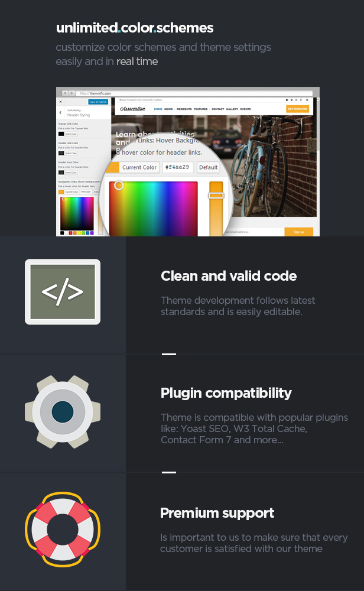Click the gear plugin compatibility icon
The width and height of the screenshot is (364, 591).
63,411
